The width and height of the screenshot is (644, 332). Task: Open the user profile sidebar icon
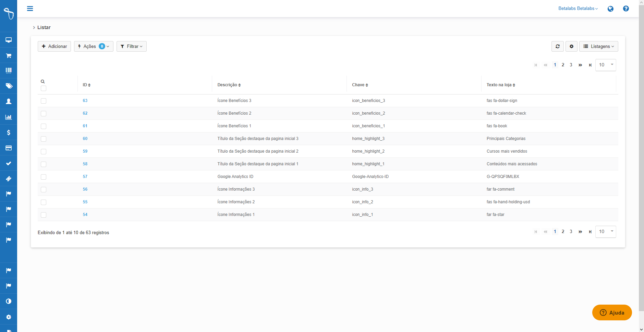click(x=9, y=101)
